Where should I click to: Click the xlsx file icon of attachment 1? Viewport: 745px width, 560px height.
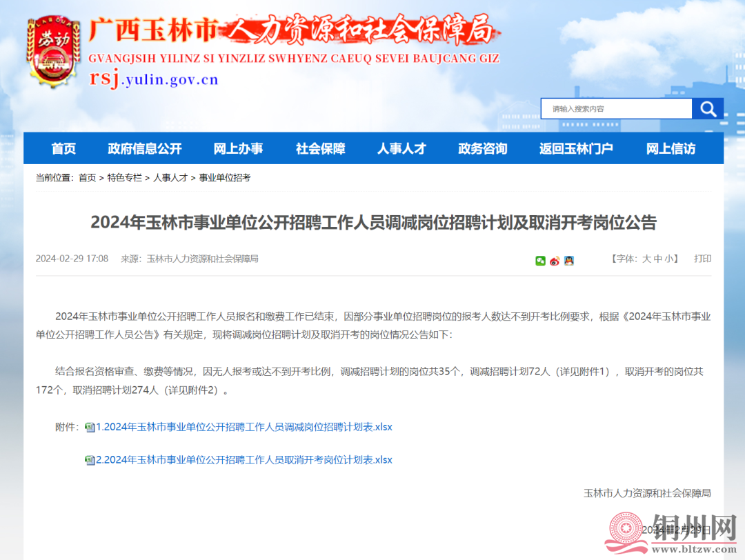(x=90, y=428)
